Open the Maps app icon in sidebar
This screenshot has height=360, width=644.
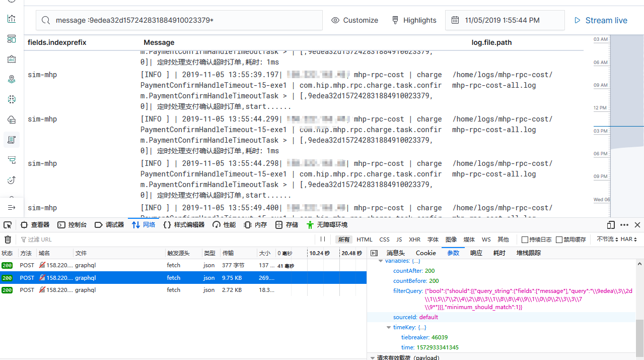pos(12,79)
